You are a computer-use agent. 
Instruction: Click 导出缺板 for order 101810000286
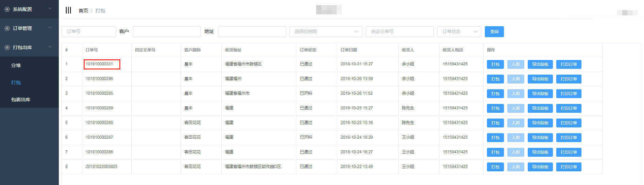point(540,152)
